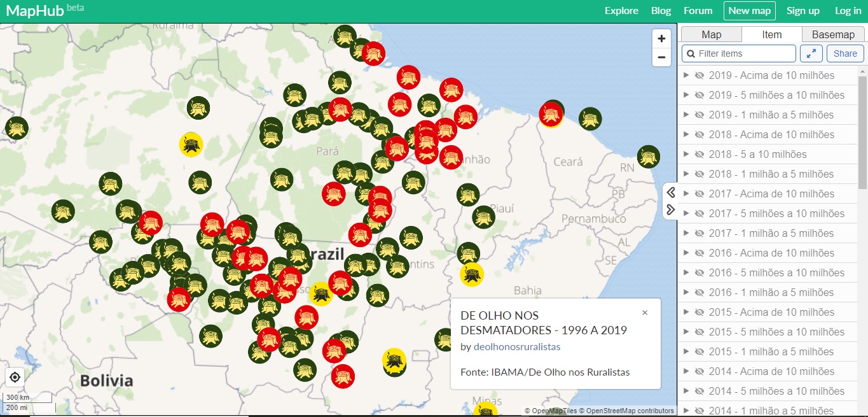Select the yellow marker above the Bahia label
Image resolution: width=868 pixels, height=417 pixels.
click(x=472, y=274)
